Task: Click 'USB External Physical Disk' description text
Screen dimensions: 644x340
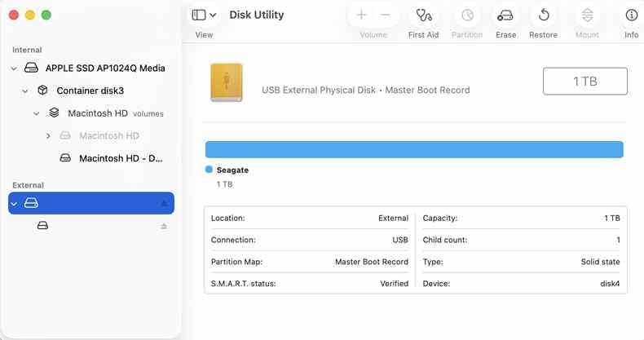Action: pos(319,90)
